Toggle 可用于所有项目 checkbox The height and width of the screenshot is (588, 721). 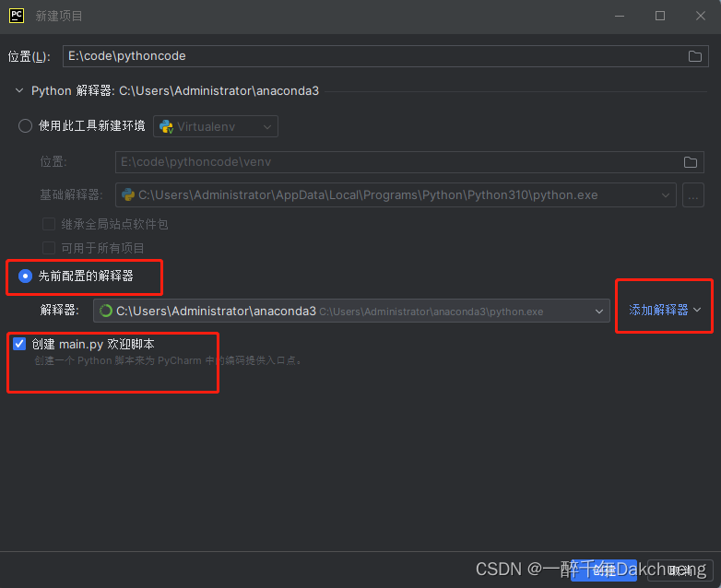click(x=49, y=248)
